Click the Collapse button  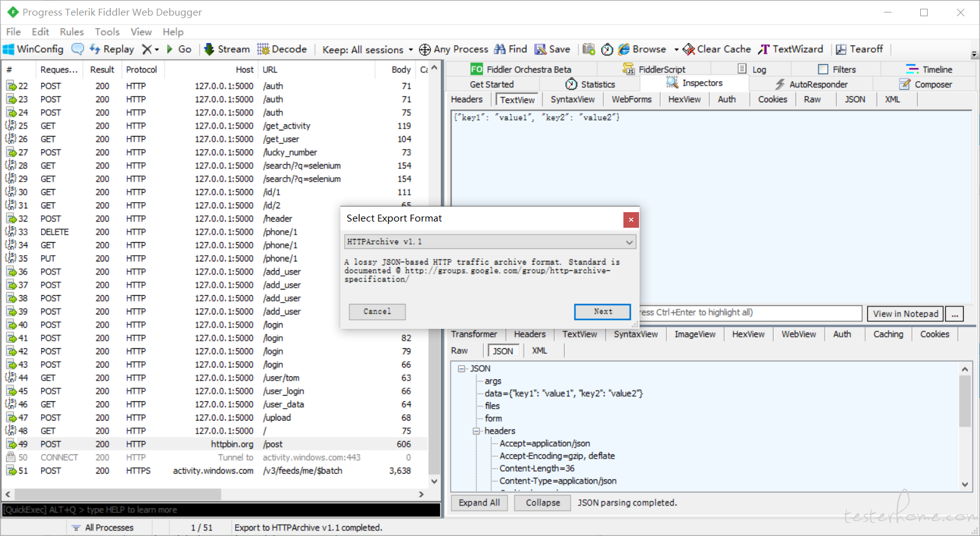(542, 503)
